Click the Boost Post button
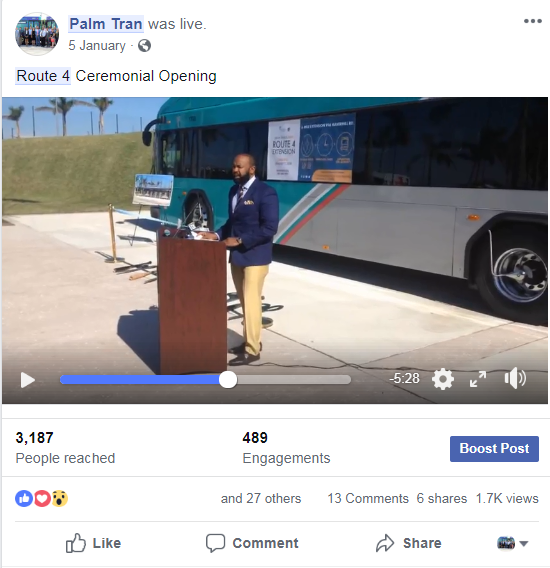The height and width of the screenshot is (568, 550). 494,448
